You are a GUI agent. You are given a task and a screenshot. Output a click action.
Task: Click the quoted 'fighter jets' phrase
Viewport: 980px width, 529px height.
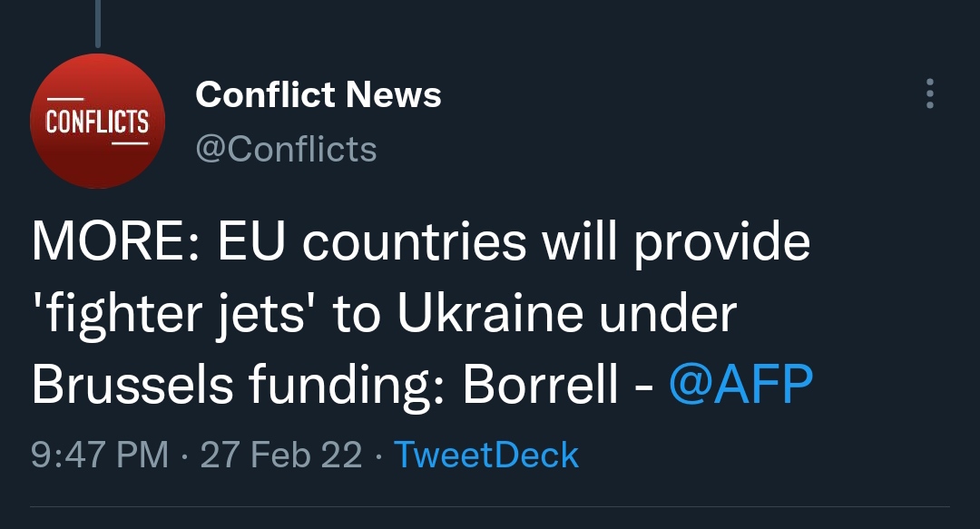click(x=172, y=314)
